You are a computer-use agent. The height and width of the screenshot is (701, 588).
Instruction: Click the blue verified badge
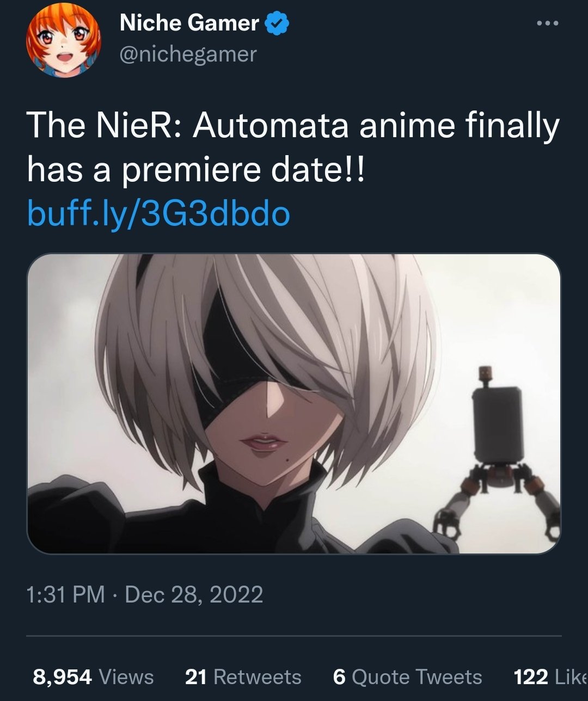click(x=277, y=23)
